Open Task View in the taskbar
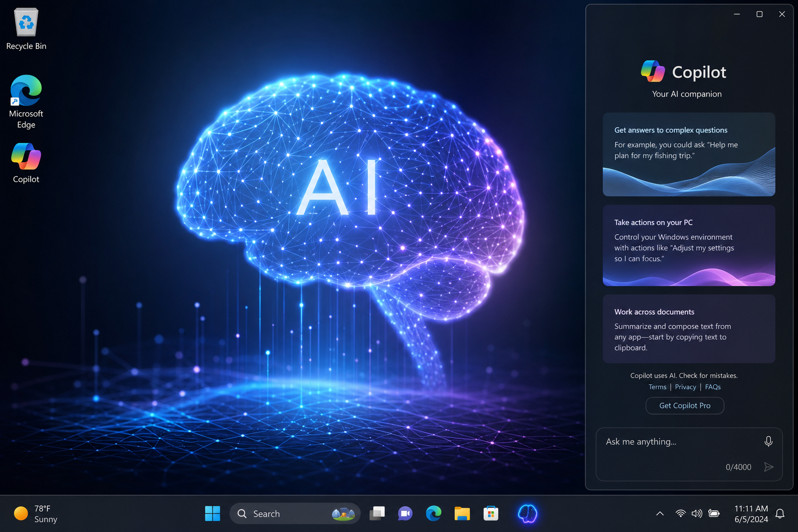Viewport: 798px width, 532px height. 377,513
